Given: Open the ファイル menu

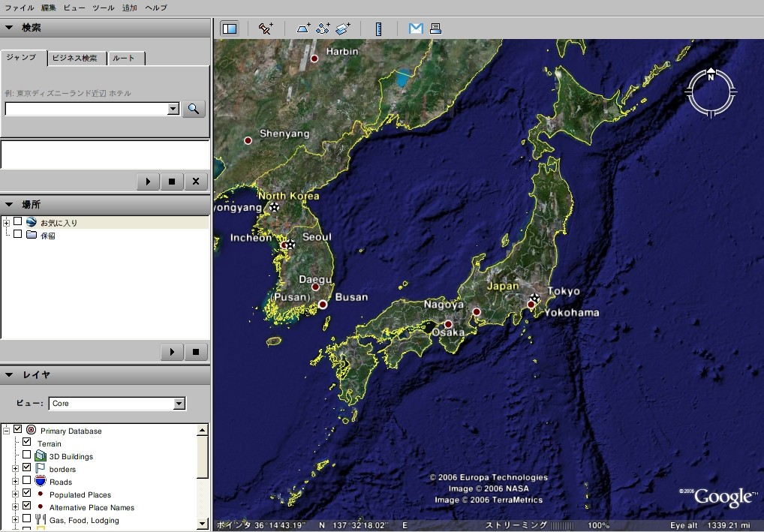Looking at the screenshot, I should 20,8.
